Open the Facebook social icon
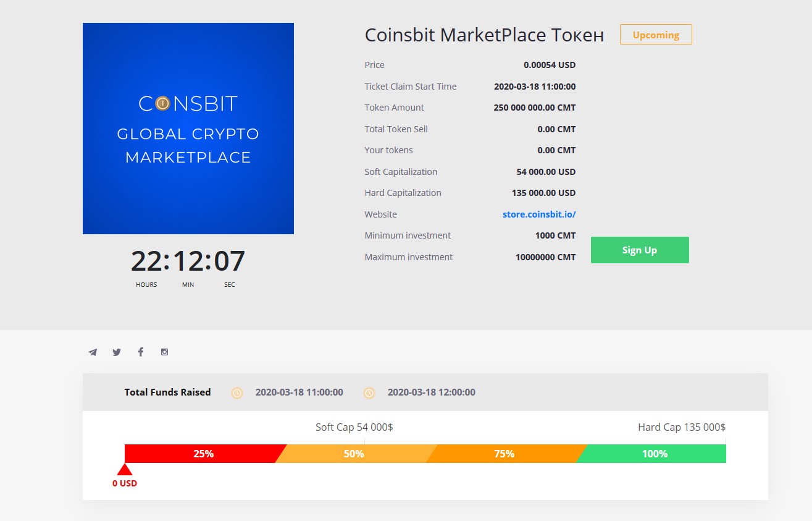Screen dimensions: 812x521 [x=141, y=352]
